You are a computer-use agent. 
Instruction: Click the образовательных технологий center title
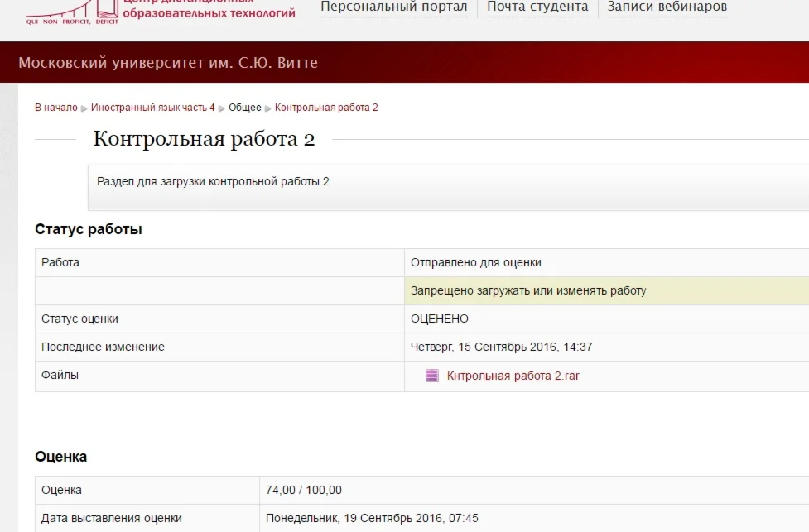click(209, 13)
